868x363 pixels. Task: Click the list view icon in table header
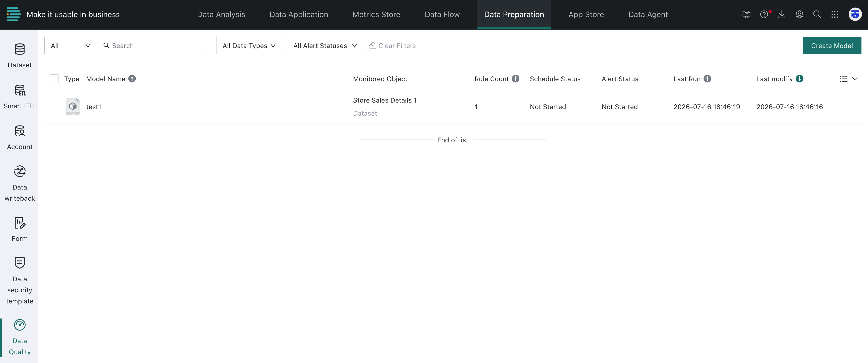click(843, 79)
